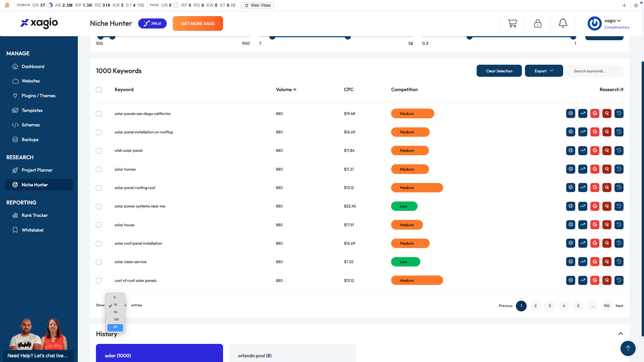644x362 pixels.
Task: Open trends icon for solar panels san diego california
Action: coord(583,114)
